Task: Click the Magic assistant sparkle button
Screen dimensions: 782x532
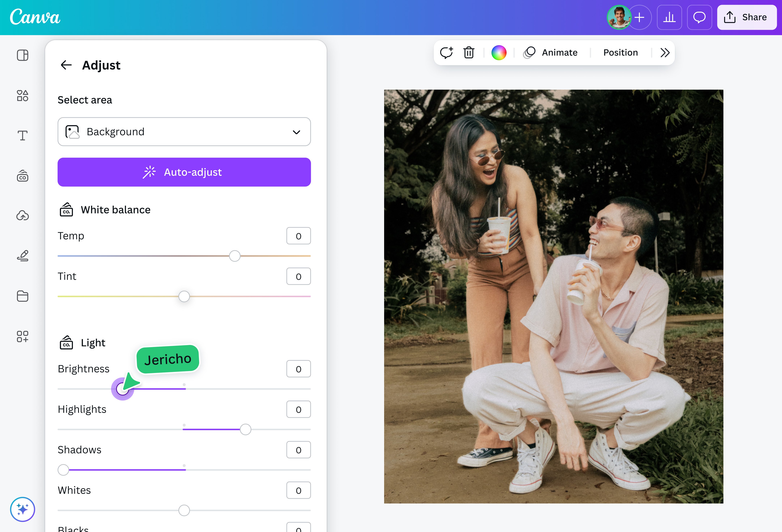Action: tap(23, 509)
